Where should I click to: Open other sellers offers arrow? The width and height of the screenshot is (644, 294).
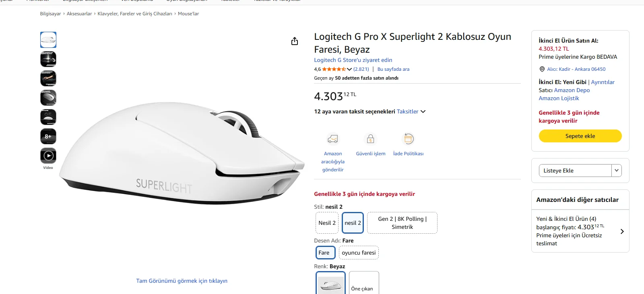click(x=622, y=231)
